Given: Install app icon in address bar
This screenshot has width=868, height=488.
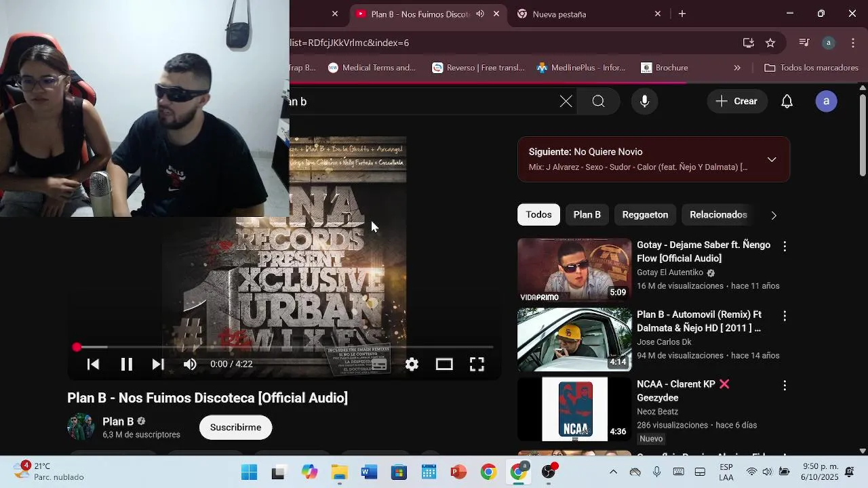Looking at the screenshot, I should [x=749, y=43].
